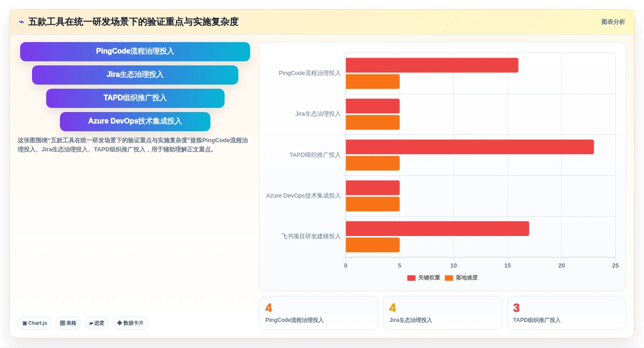644x348 pixels.
Task: Click the Chart.js tag chip
Action: tap(35, 323)
